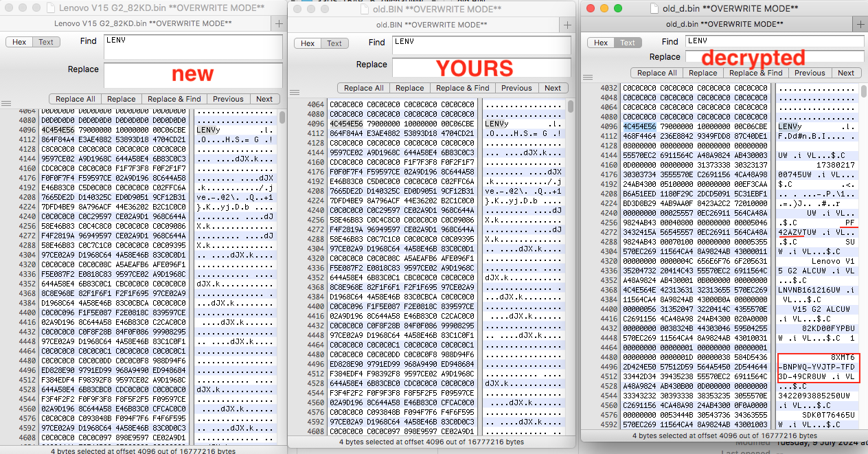Close the old_d.bin window with red button

591,8
